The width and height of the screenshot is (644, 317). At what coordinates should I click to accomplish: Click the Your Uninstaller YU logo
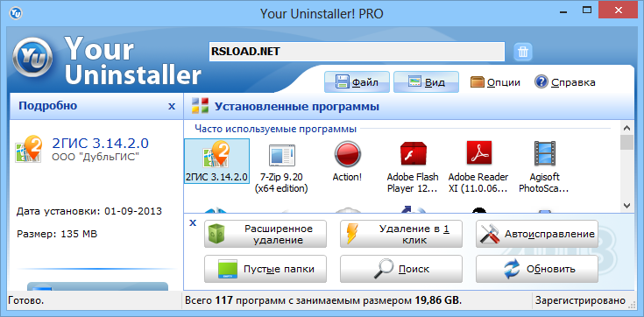[x=32, y=57]
